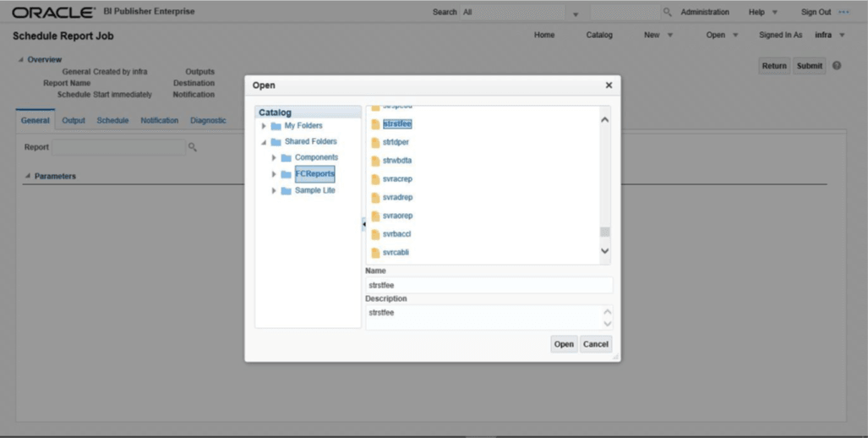Click the search magnifier in top bar

(667, 12)
